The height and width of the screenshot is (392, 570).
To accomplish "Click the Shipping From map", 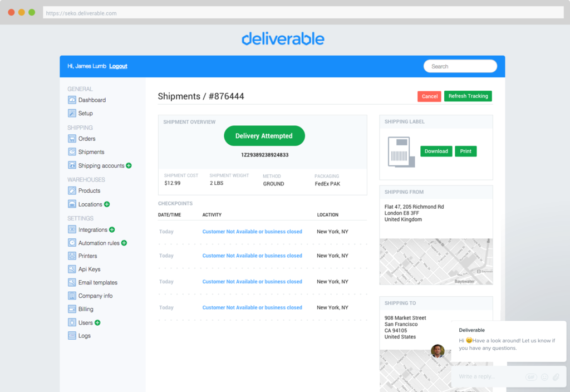I will [436, 262].
